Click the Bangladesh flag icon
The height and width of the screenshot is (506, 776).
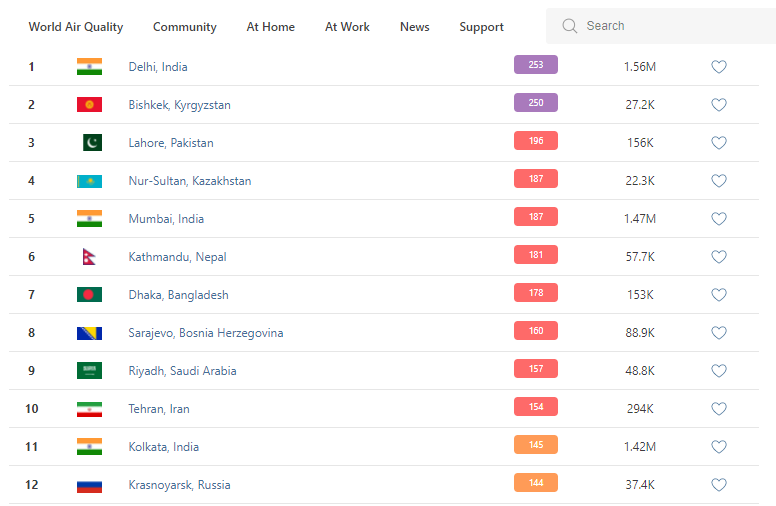pyautogui.click(x=89, y=295)
